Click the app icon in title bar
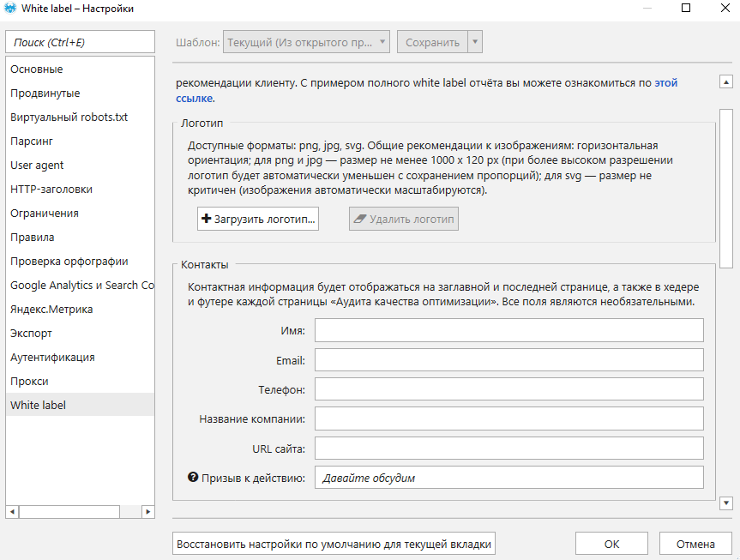The image size is (740, 560). 10,8
